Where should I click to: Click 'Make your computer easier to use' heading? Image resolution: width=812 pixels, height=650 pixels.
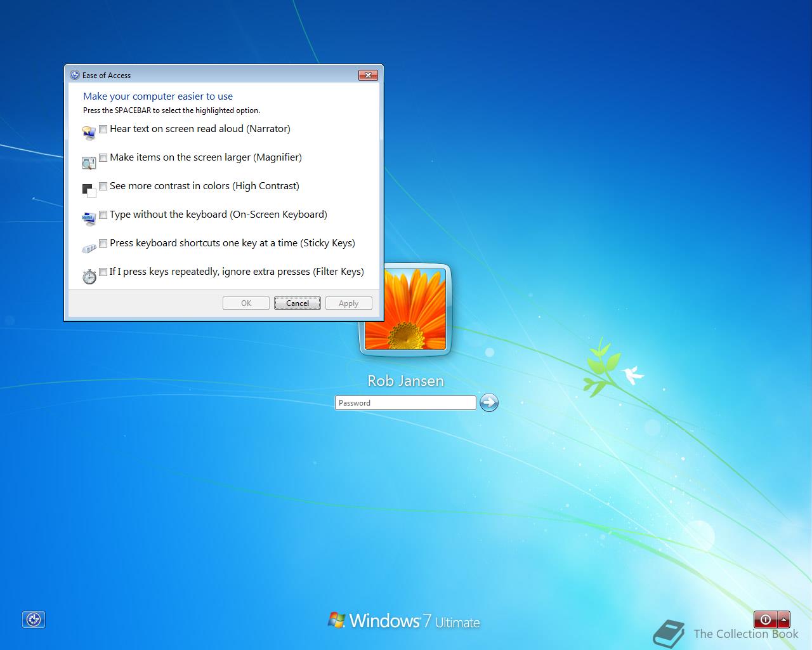pyautogui.click(x=158, y=96)
